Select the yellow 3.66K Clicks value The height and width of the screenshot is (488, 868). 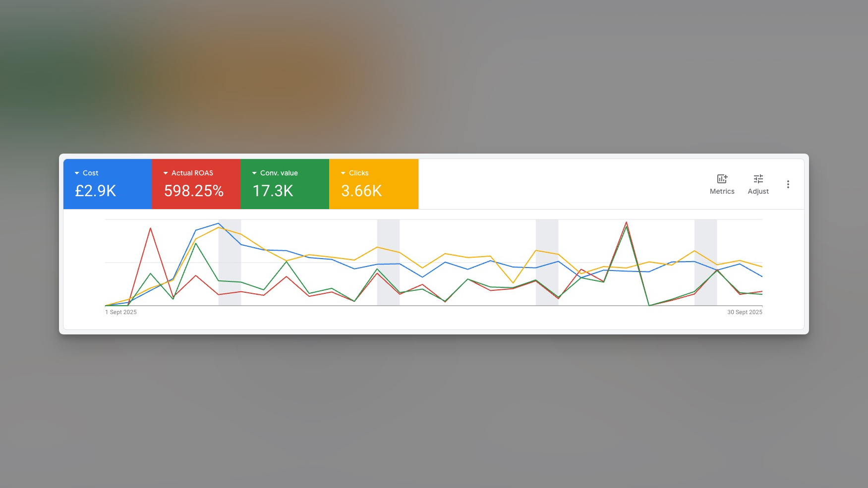tap(361, 191)
